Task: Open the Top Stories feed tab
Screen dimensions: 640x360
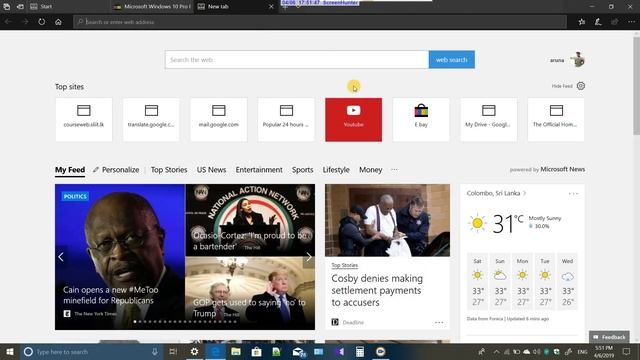Action: tap(169, 170)
